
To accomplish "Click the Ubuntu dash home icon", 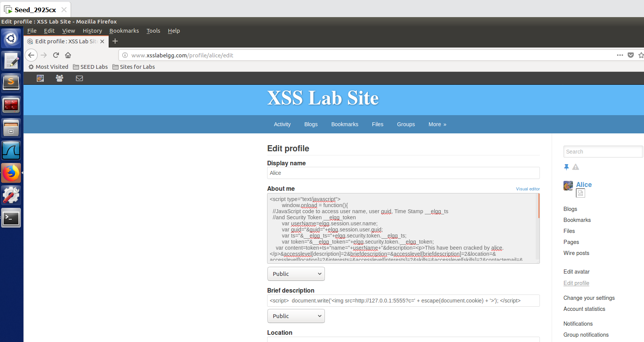I will [11, 38].
